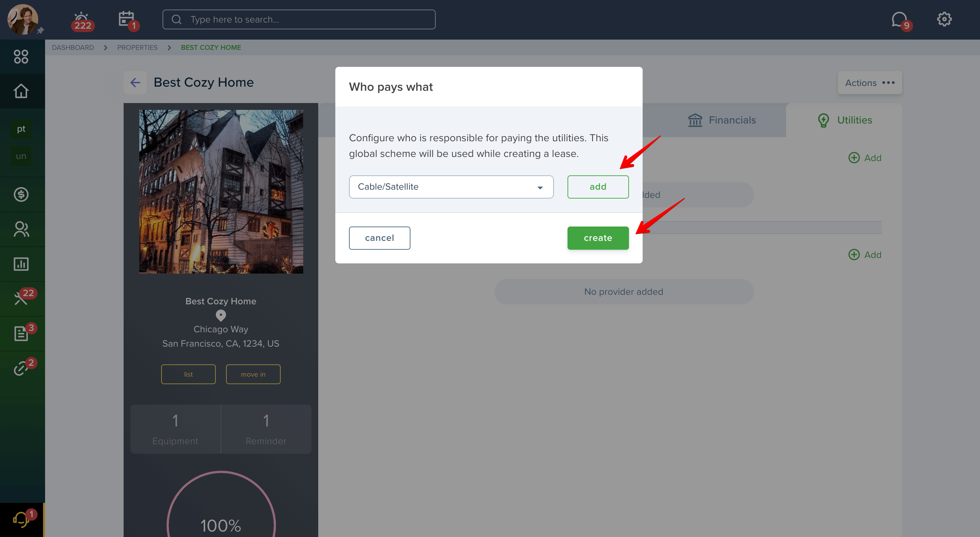Open the 'pt' sidebar item
This screenshot has height=537, width=980.
(x=21, y=129)
